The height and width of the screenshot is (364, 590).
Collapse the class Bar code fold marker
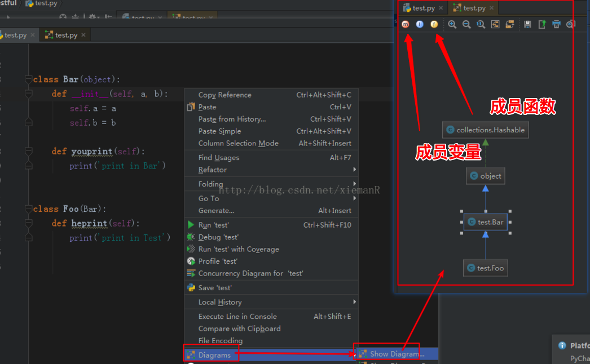29,79
